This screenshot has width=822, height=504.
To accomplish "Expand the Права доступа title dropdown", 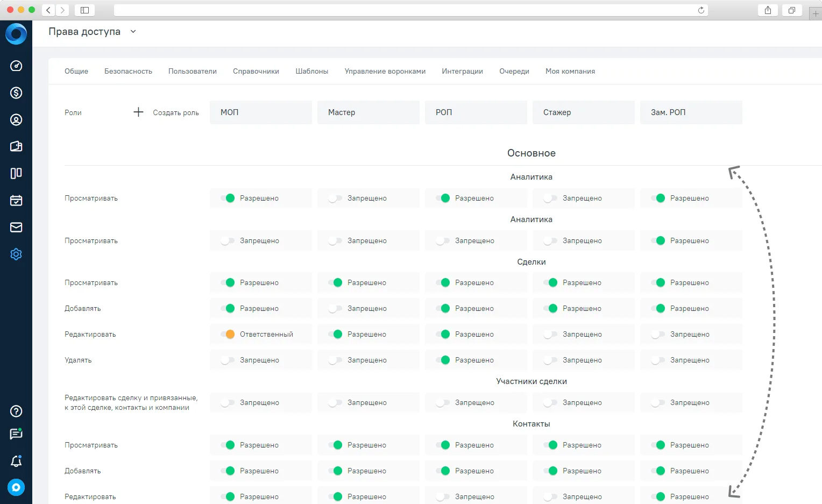I will (133, 32).
